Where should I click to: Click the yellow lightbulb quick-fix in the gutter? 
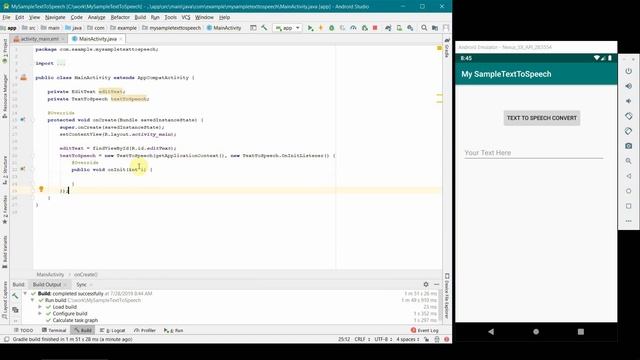pyautogui.click(x=41, y=189)
